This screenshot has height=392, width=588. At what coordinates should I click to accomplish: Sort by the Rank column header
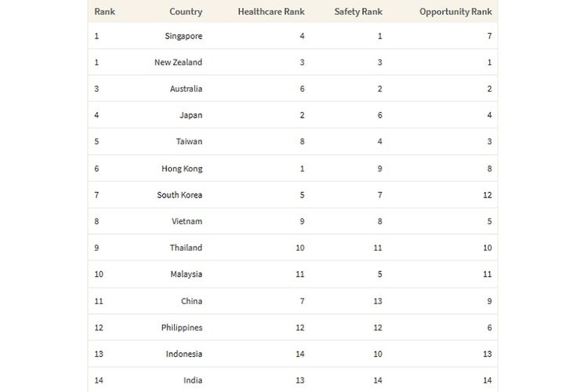click(104, 12)
